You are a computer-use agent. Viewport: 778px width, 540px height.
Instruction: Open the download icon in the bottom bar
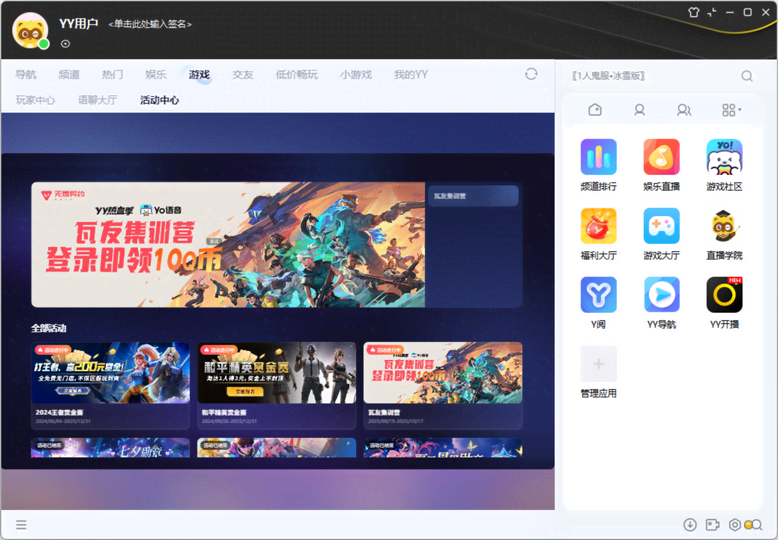pos(690,525)
